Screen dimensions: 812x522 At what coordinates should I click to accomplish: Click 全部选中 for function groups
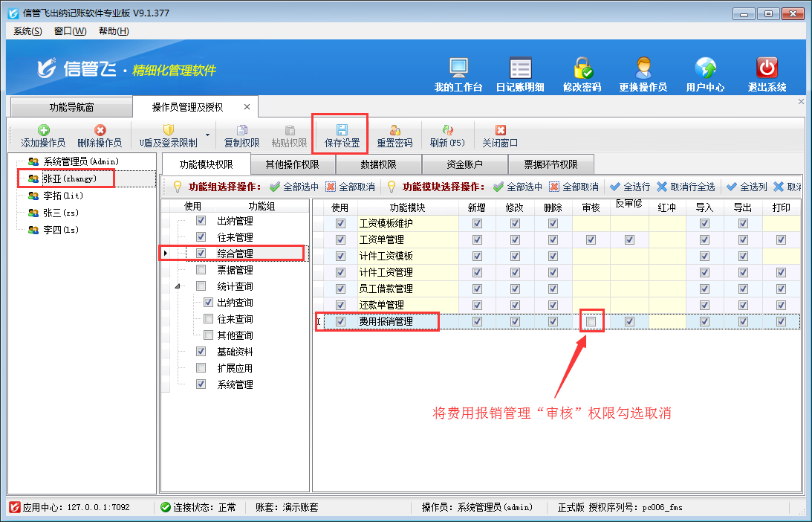point(294,187)
